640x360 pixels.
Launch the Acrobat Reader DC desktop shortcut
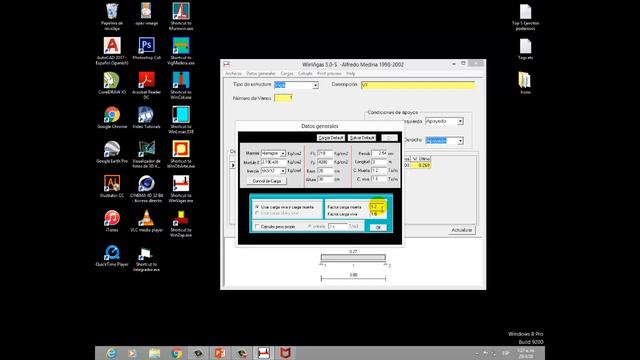coord(147,85)
